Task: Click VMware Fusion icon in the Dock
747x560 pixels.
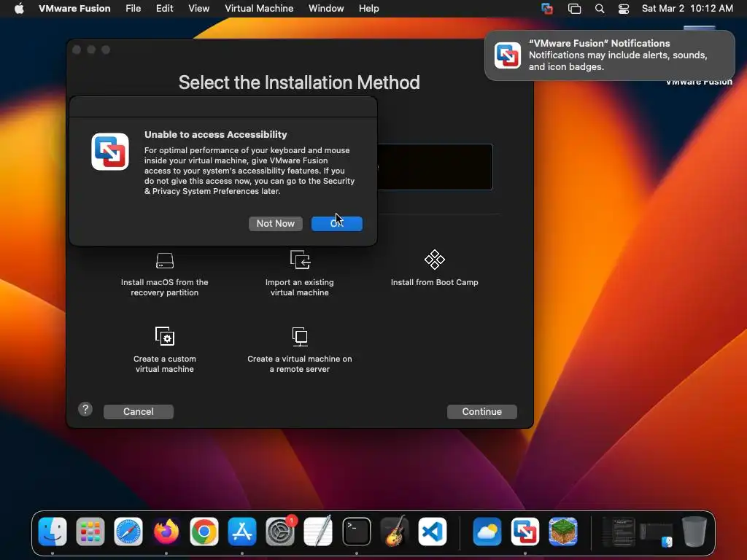Action: tap(525, 531)
